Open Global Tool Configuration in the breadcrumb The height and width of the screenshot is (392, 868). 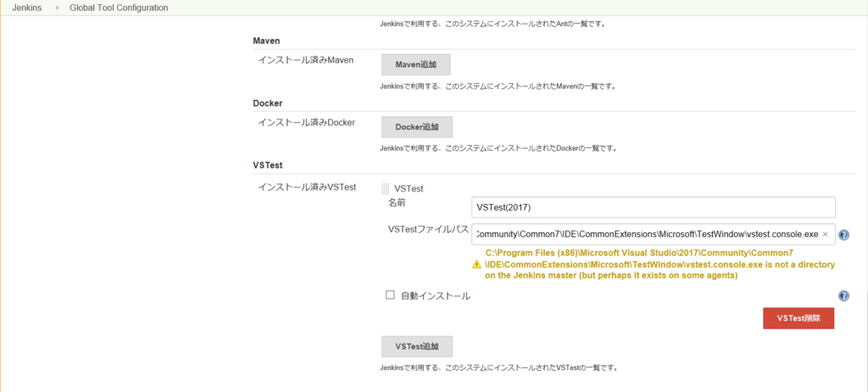pos(119,8)
